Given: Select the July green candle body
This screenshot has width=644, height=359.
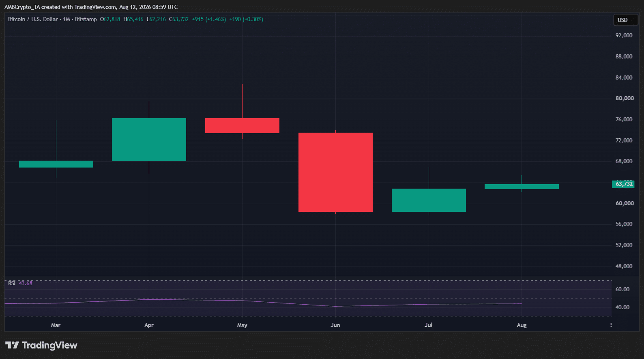Looking at the screenshot, I should pyautogui.click(x=429, y=200).
